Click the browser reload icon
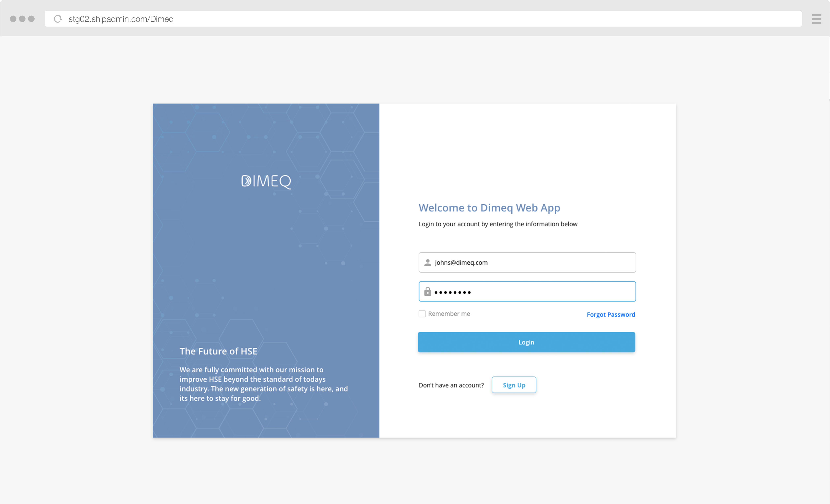 click(58, 19)
